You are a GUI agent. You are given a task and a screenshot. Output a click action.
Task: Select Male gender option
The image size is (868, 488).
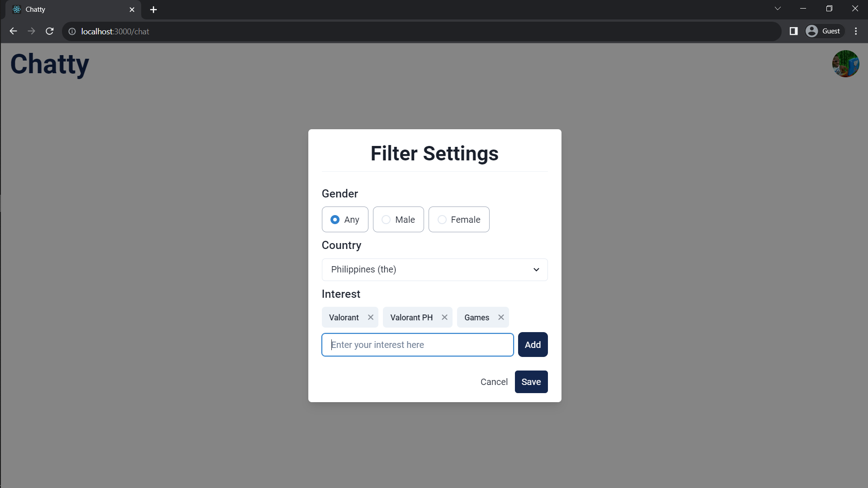(398, 220)
